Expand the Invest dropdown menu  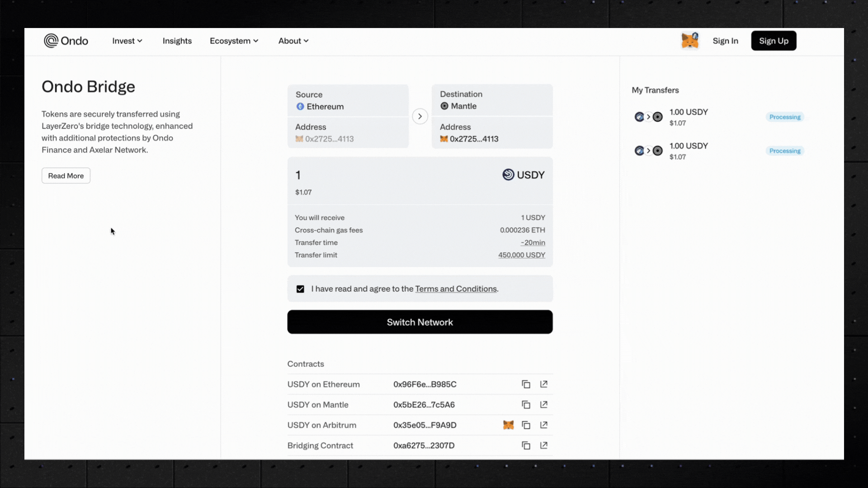click(x=127, y=41)
